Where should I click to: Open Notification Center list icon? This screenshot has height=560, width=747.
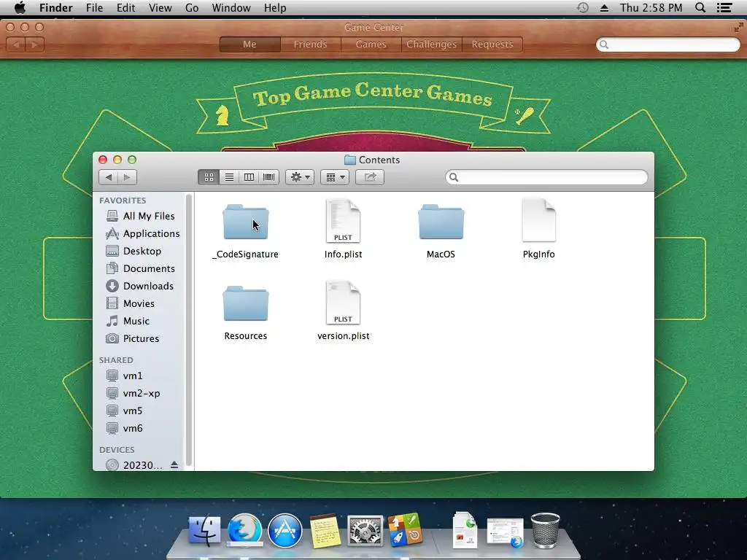(x=724, y=7)
